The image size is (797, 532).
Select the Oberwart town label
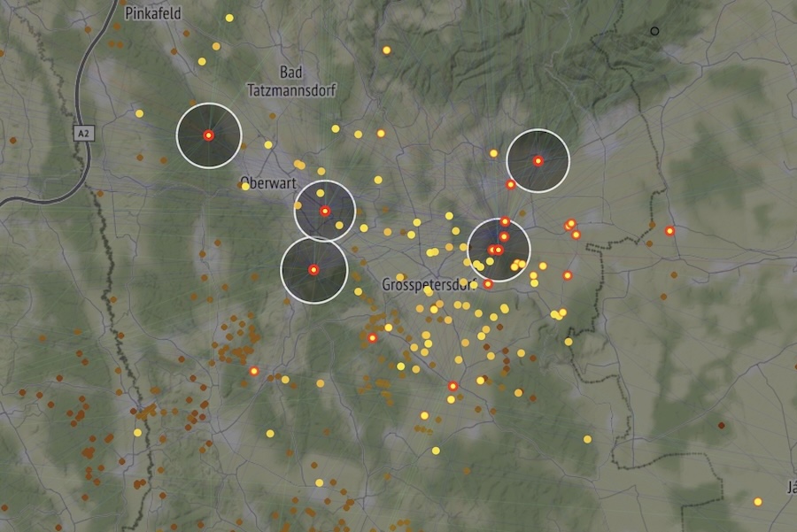pos(261,183)
